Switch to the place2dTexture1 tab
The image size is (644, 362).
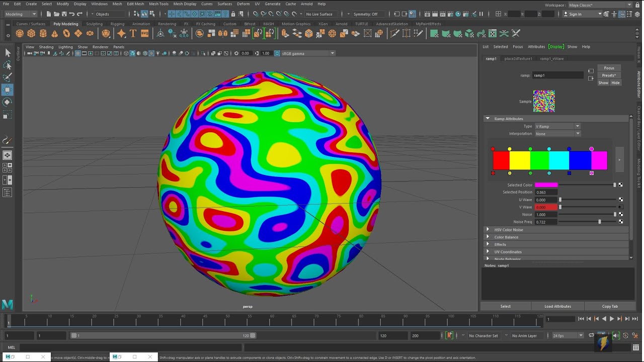518,59
